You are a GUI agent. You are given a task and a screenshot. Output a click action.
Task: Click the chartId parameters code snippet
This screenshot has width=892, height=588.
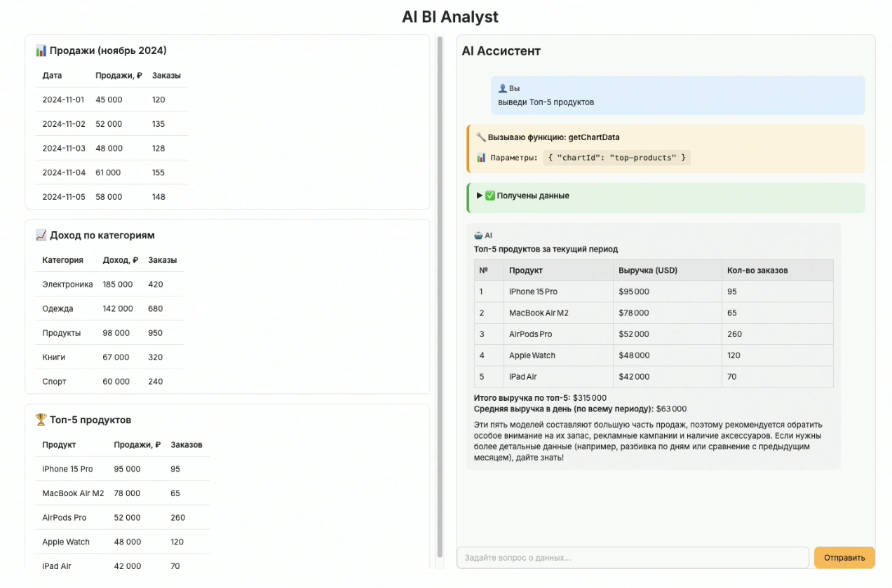pos(616,158)
